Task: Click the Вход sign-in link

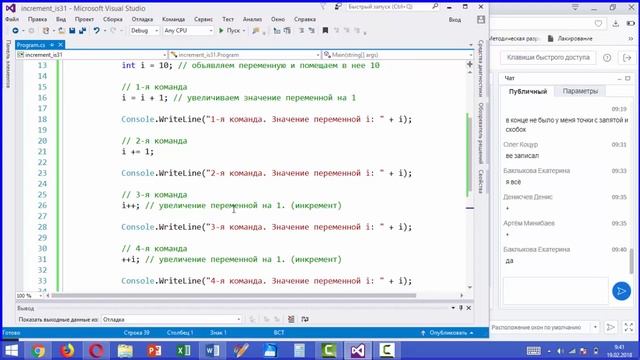Action: 455,20
